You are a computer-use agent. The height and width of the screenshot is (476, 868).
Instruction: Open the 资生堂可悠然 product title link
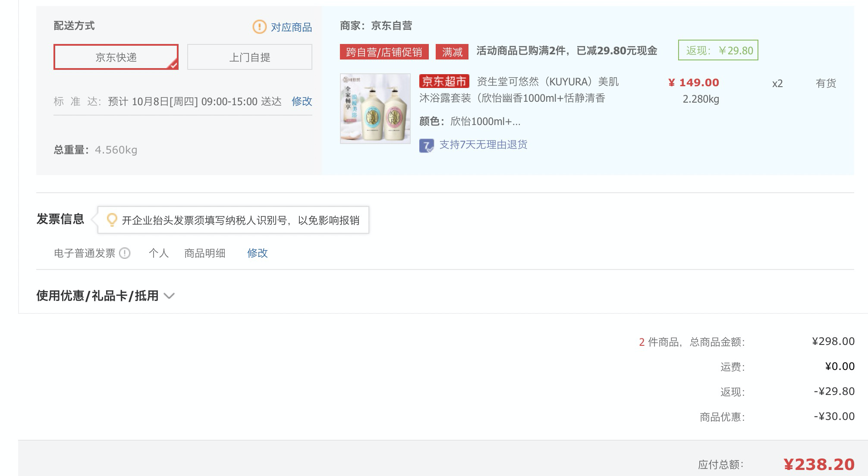point(519,90)
